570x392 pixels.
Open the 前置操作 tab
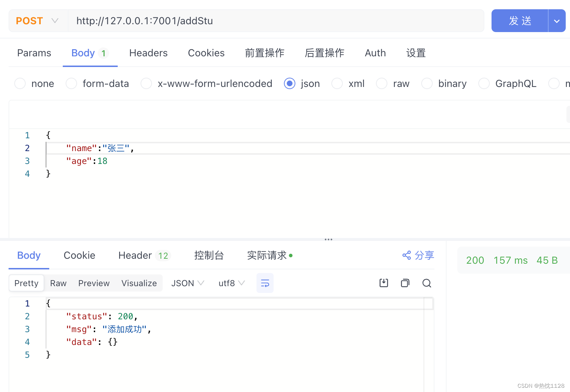point(265,53)
